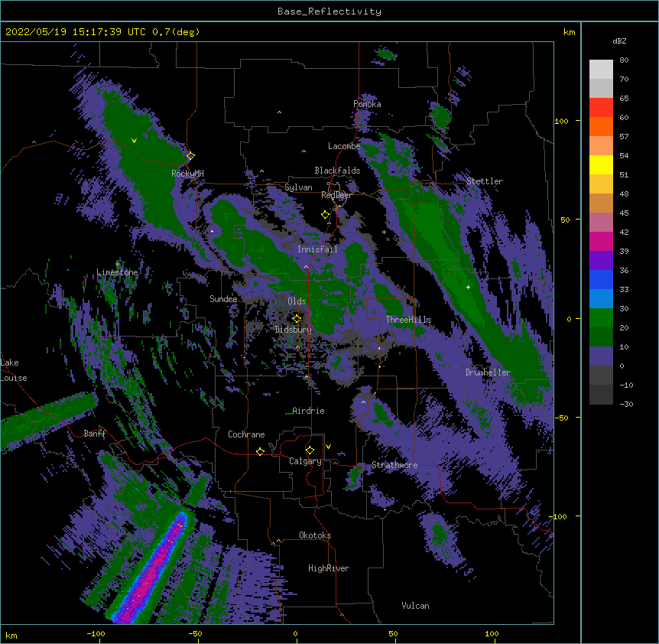Select the lightest gray swatch atop the legend
Viewport: 659px width, 644px height.
click(601, 70)
